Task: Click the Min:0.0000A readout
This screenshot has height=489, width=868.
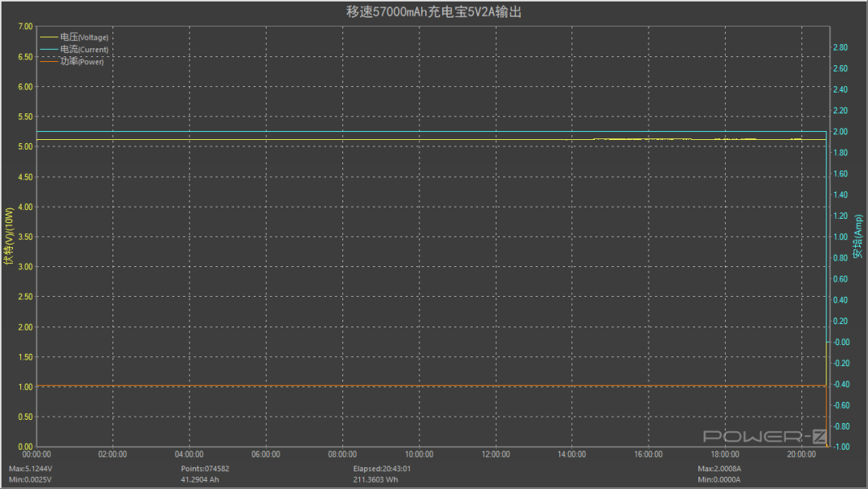Action: coord(719,479)
